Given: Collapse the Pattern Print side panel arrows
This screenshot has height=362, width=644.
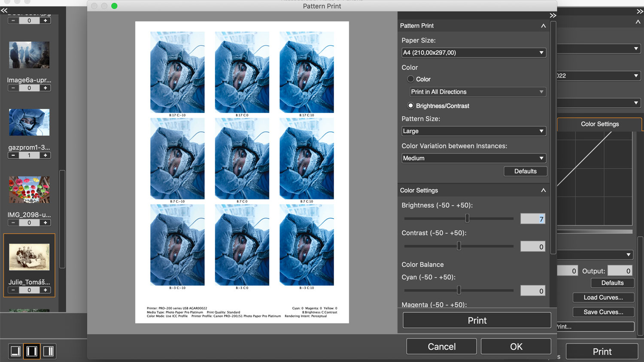Looking at the screenshot, I should click(x=553, y=15).
